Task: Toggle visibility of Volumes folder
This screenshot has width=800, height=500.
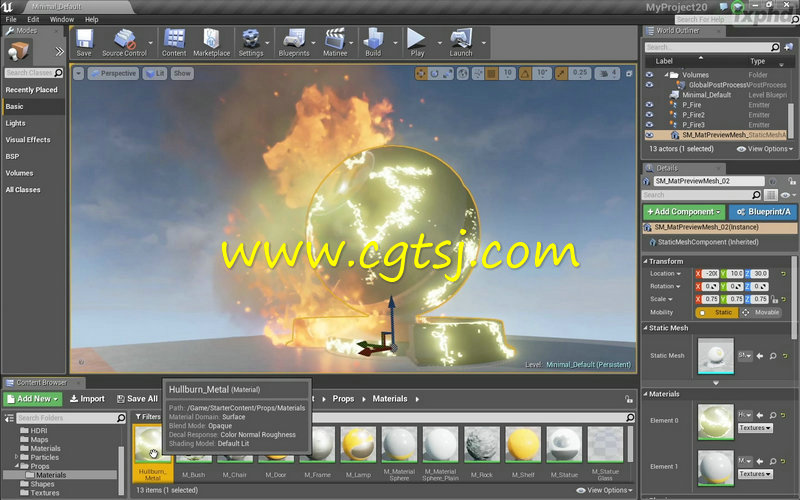Action: 649,74
